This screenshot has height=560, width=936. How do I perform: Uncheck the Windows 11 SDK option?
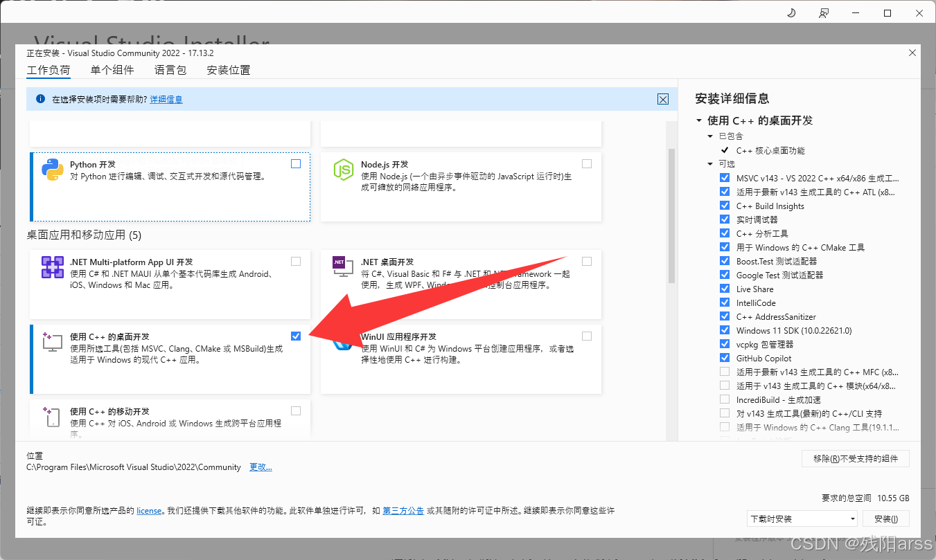tap(725, 330)
